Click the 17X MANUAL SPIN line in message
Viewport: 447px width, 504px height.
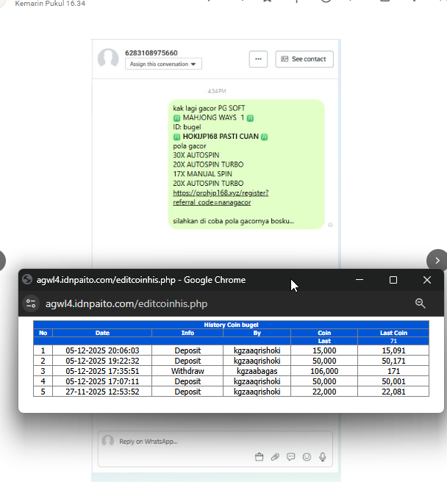click(203, 174)
